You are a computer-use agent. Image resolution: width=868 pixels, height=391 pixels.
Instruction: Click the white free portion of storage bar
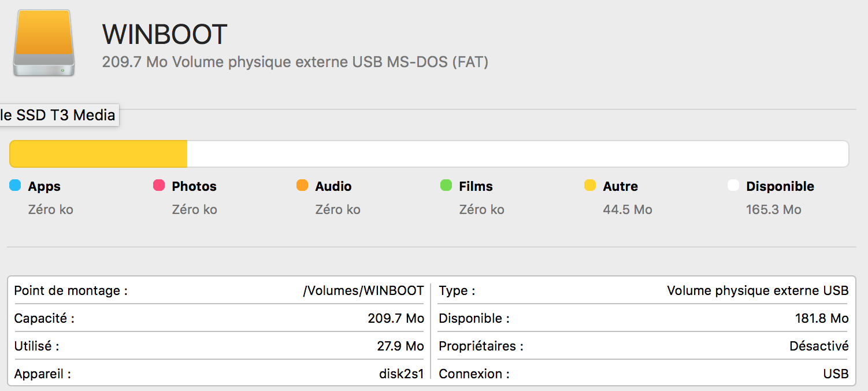pos(517,154)
